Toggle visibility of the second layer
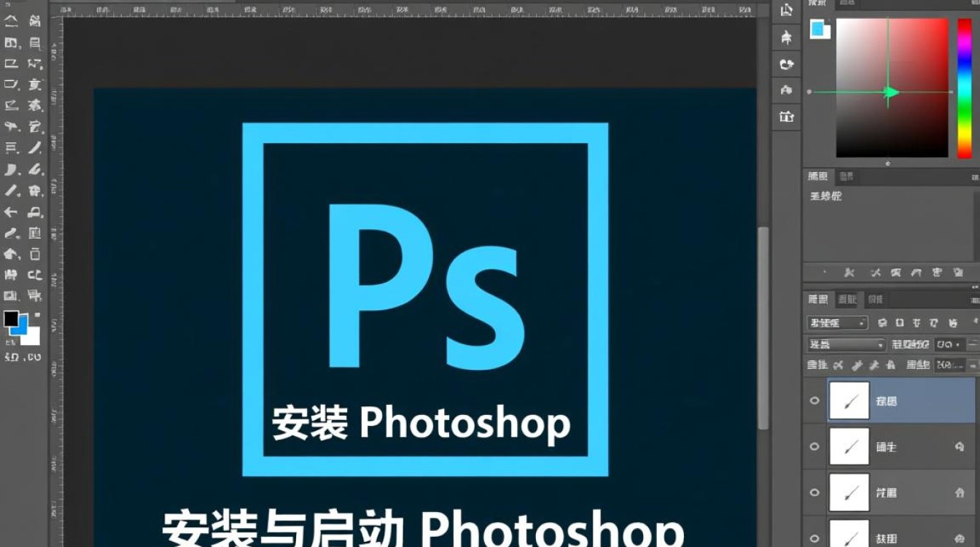The height and width of the screenshot is (547, 980). click(x=814, y=446)
